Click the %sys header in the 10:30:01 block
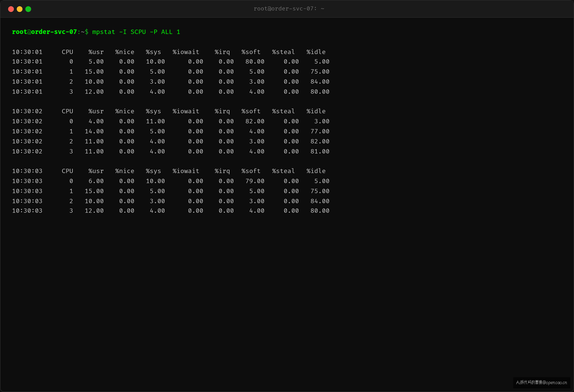This screenshot has height=392, width=574. tap(153, 52)
